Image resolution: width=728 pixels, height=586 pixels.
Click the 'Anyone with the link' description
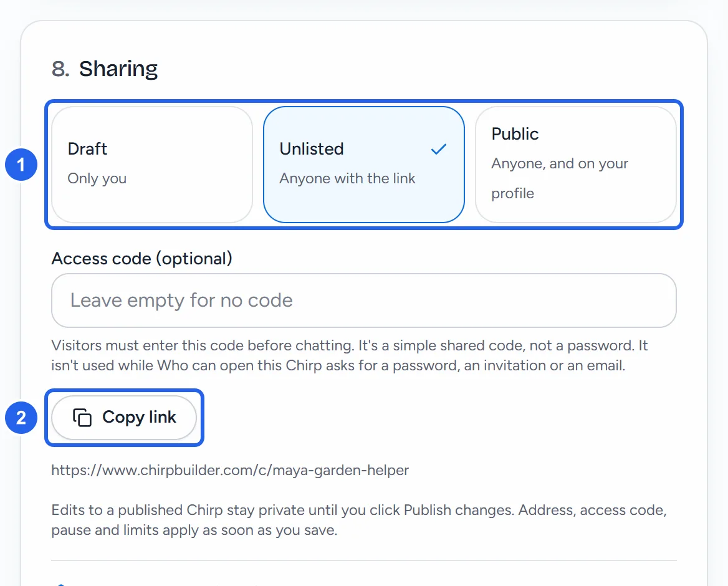[x=347, y=179]
